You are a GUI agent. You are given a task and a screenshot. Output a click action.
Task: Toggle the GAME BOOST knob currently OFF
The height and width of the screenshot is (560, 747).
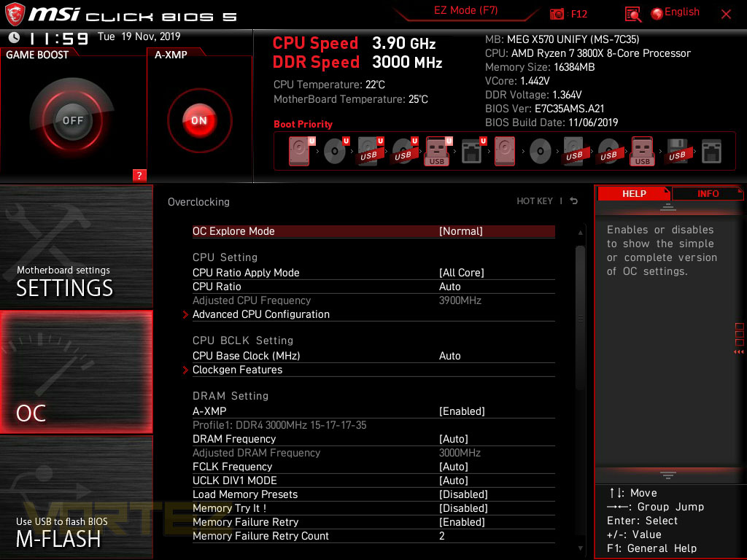click(x=72, y=120)
